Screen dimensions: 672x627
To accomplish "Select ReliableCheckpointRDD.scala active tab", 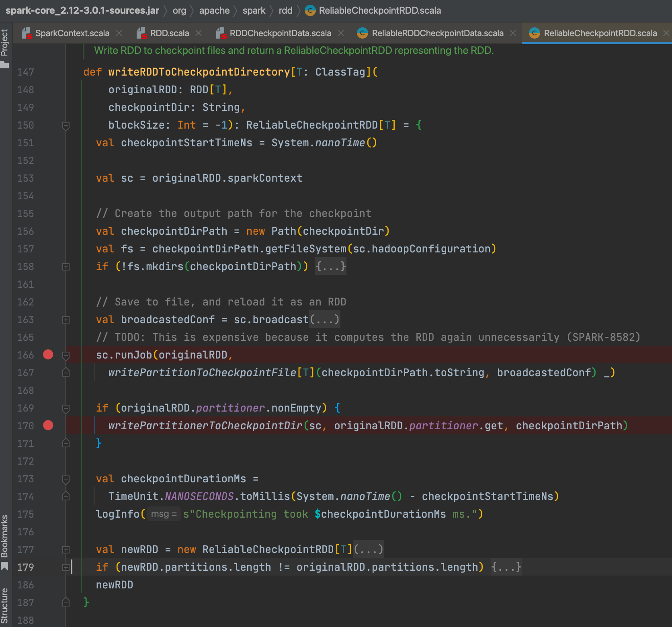I will 600,33.
